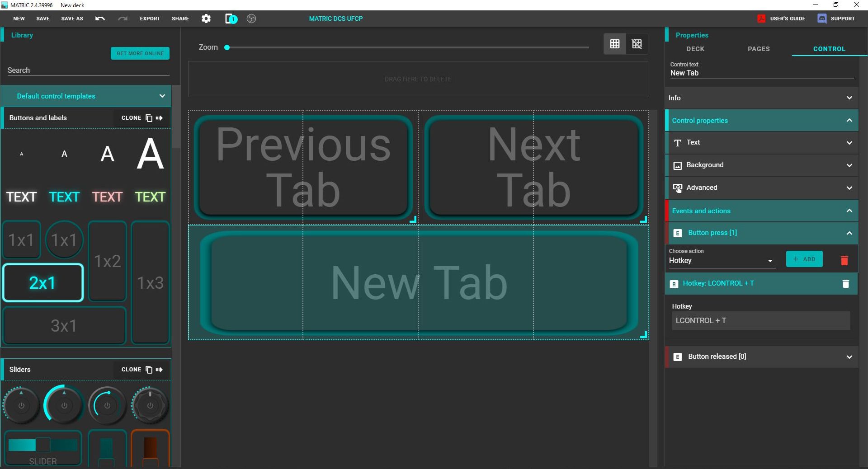Delete the Hotkey LCONTROL + T action
The image size is (868, 469).
[x=845, y=284]
